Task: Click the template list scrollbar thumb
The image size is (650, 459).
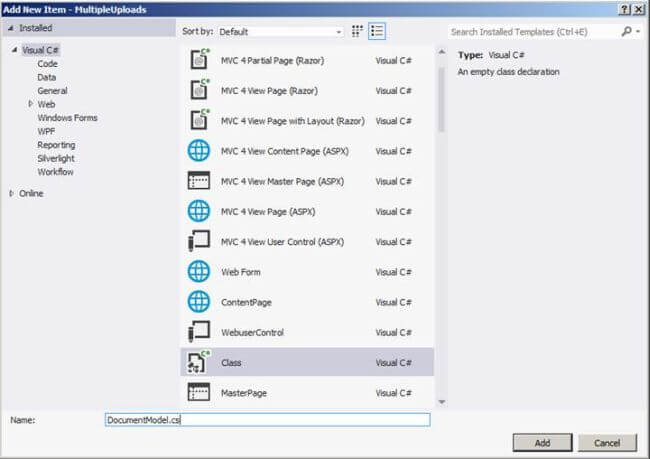Action: point(441,100)
